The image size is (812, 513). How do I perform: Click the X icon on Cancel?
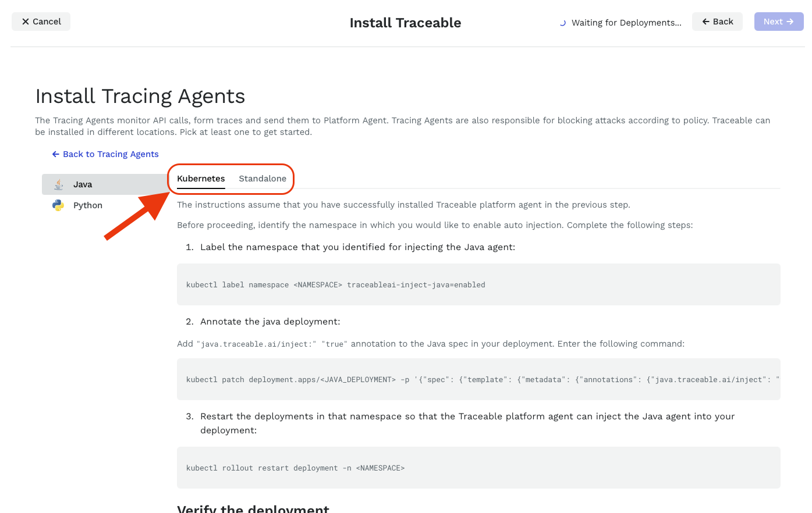tap(26, 22)
